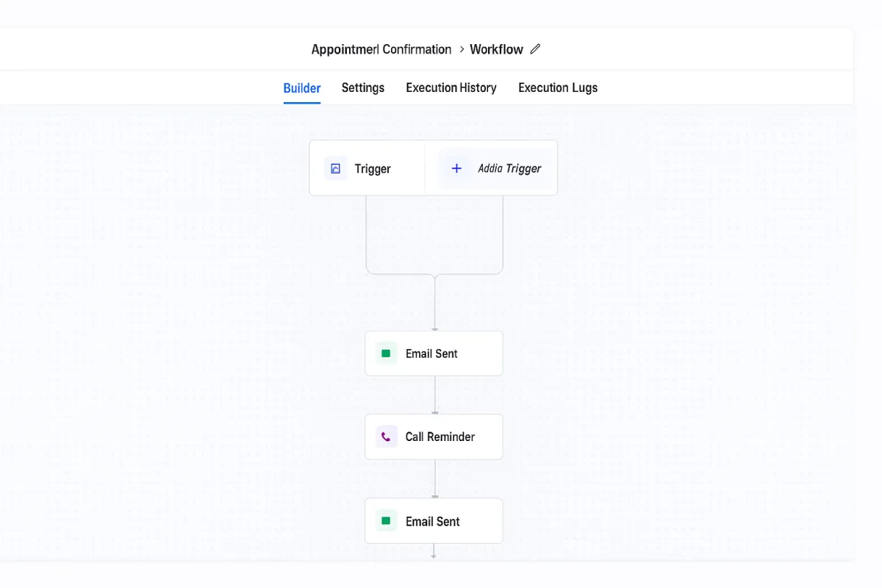The image size is (882, 588).
Task: Click the plus icon for adding a trigger
Action: tap(456, 168)
